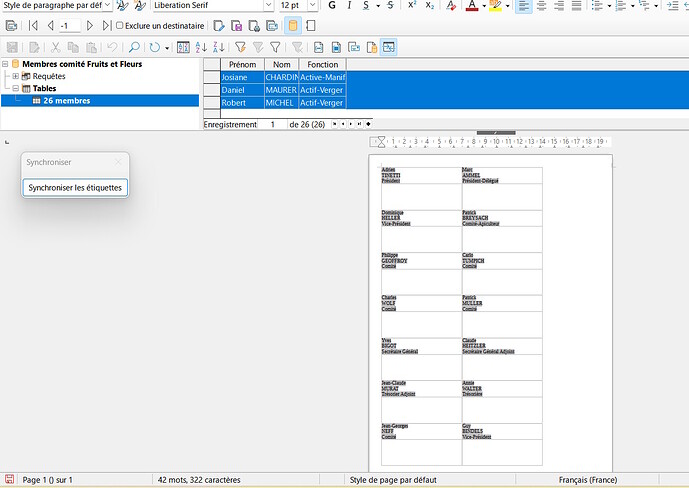The image size is (689, 488).
Task: Apply superscript formatting
Action: pos(412,5)
